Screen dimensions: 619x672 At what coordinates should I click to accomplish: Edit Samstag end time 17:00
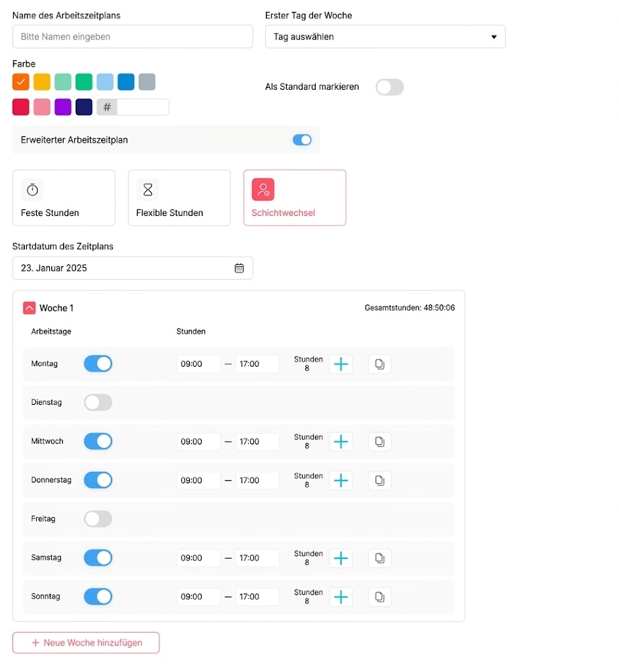coord(257,558)
